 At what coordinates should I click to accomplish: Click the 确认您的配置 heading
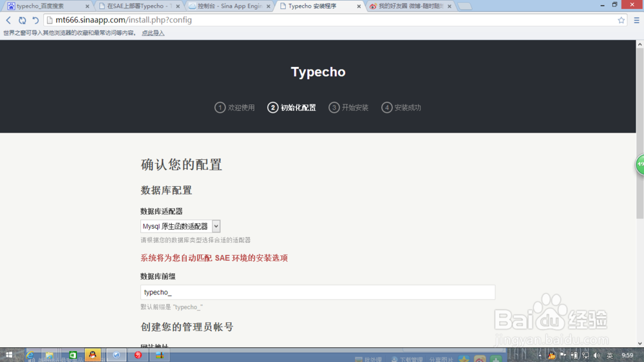[x=181, y=165]
